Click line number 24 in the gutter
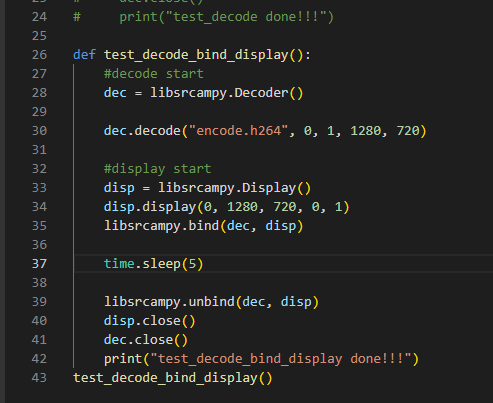Image resolution: width=493 pixels, height=403 pixels. (39, 17)
